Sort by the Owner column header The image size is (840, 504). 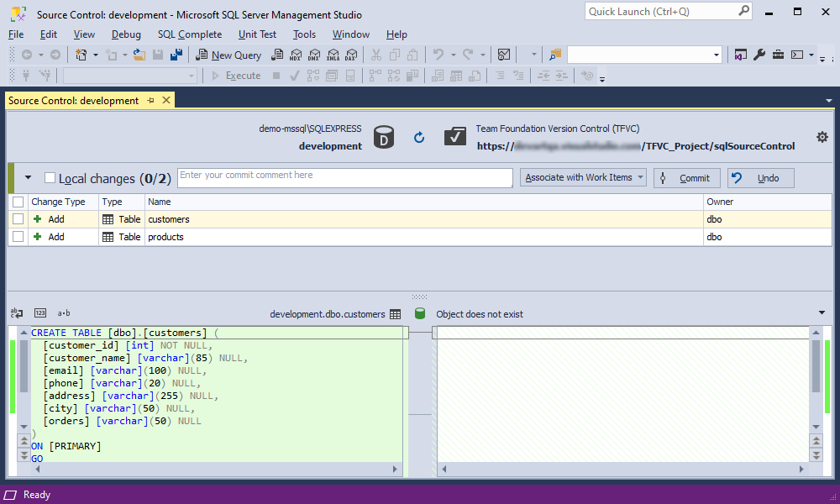767,202
